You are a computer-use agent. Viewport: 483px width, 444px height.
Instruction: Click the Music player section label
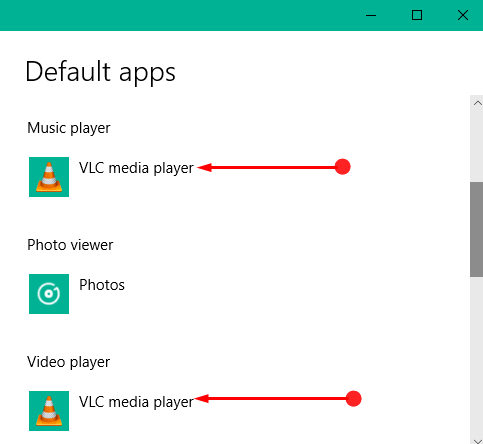point(69,128)
